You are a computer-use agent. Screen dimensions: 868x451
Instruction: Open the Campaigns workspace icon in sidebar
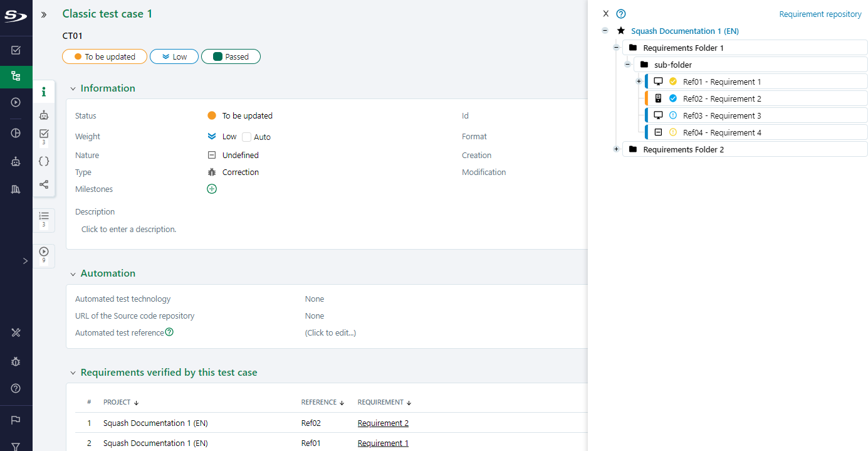point(16,102)
